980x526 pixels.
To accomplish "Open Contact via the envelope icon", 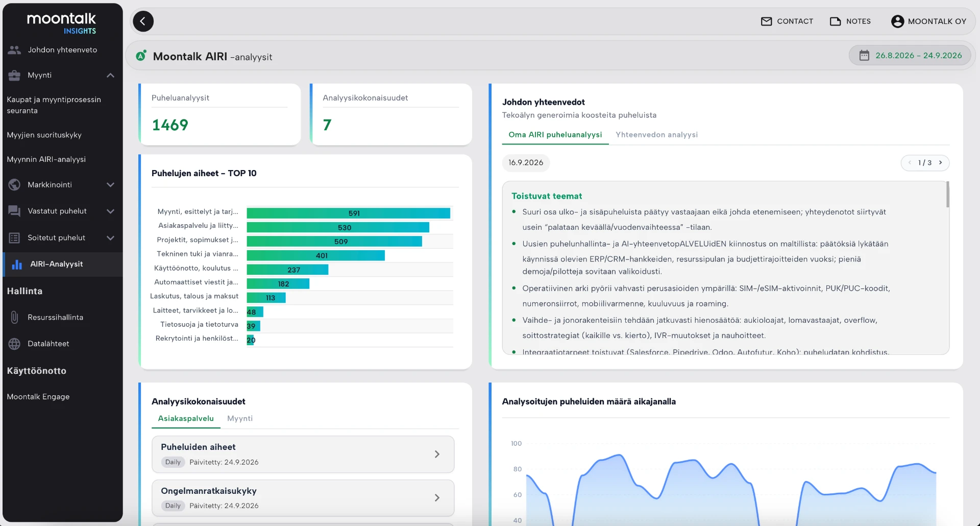I will pos(766,21).
